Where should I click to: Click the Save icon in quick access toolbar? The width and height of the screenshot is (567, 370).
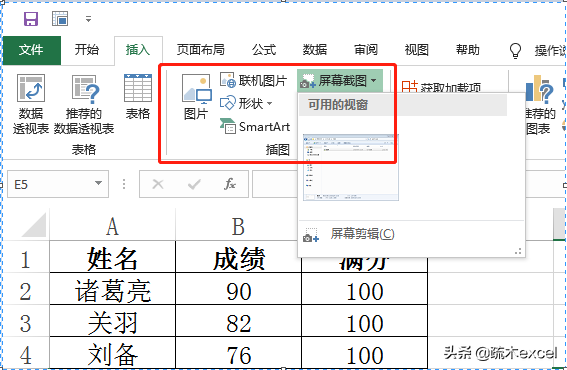(31, 18)
